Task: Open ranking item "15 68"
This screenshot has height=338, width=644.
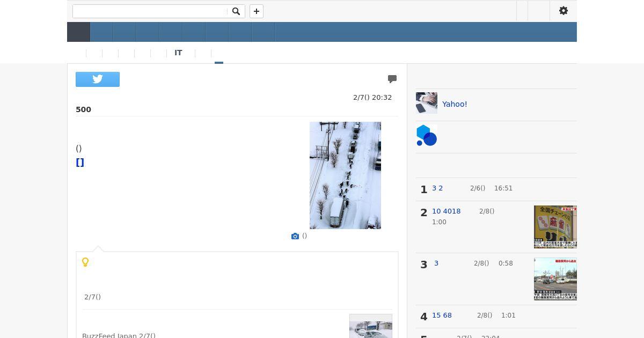Action: [x=442, y=315]
